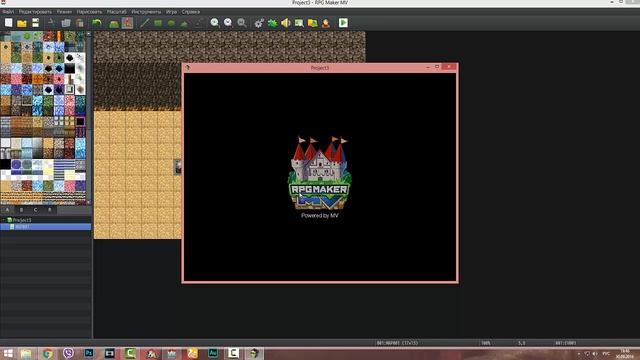
Task: Open Photoshop from the taskbar
Action: tap(89, 353)
